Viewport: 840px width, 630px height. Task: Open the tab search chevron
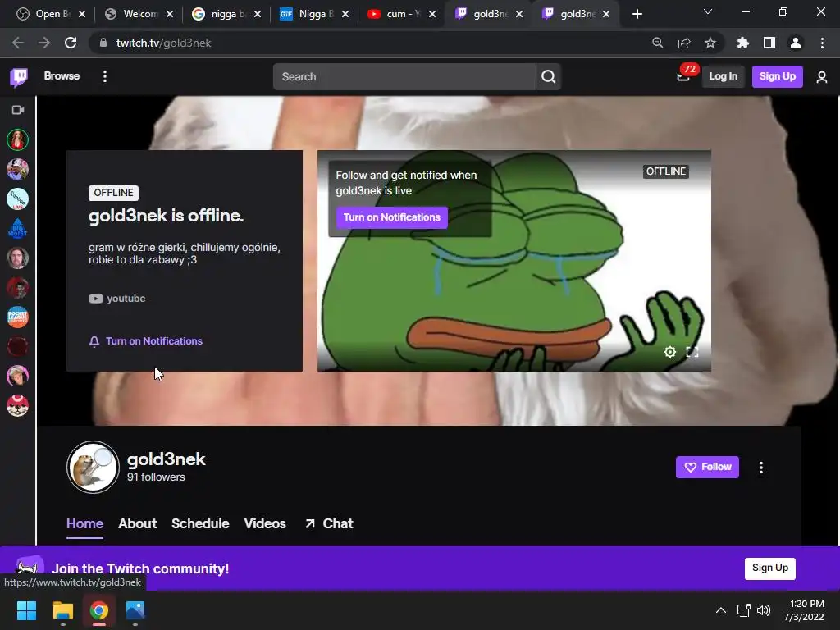point(708,11)
